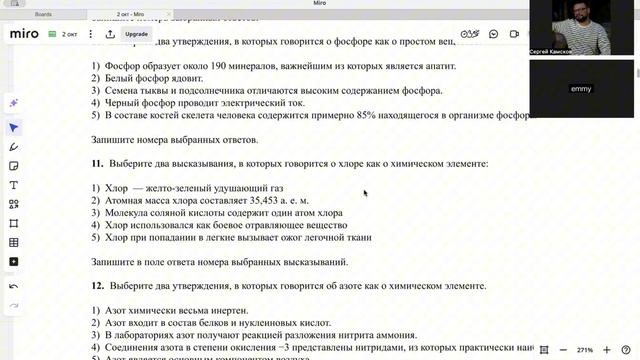The height and width of the screenshot is (360, 640).
Task: Click Сергей's video thumbnail
Action: click(582, 27)
